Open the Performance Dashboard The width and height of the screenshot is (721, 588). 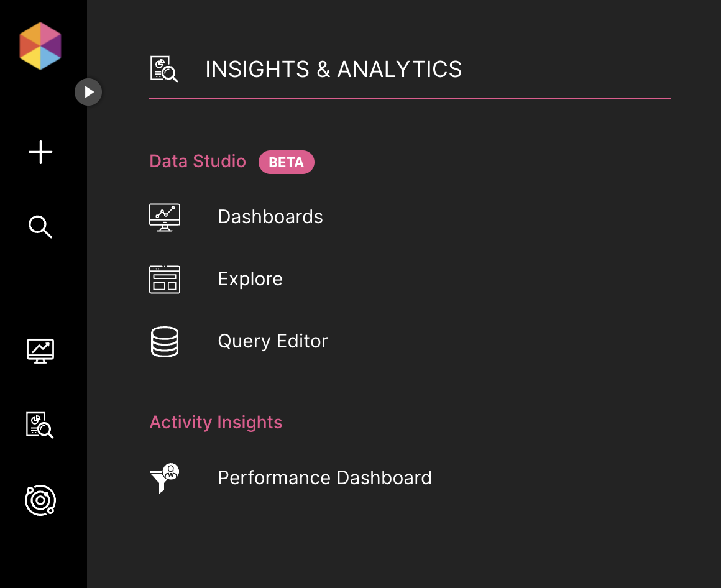tap(324, 477)
